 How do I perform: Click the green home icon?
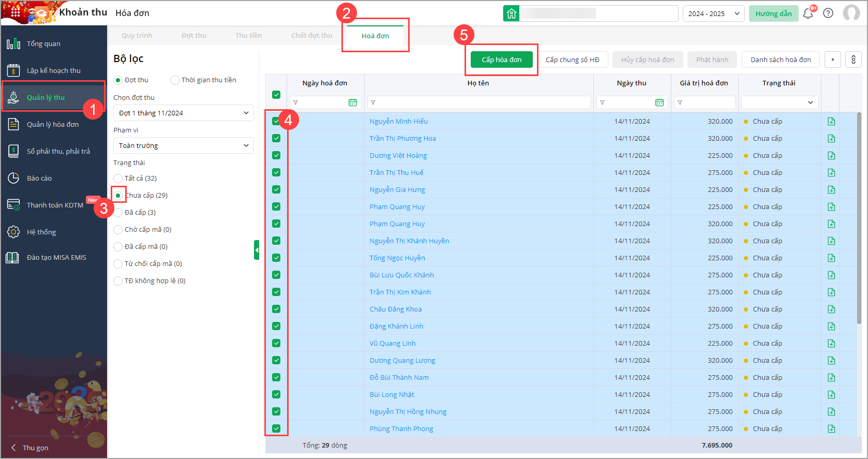click(x=511, y=13)
